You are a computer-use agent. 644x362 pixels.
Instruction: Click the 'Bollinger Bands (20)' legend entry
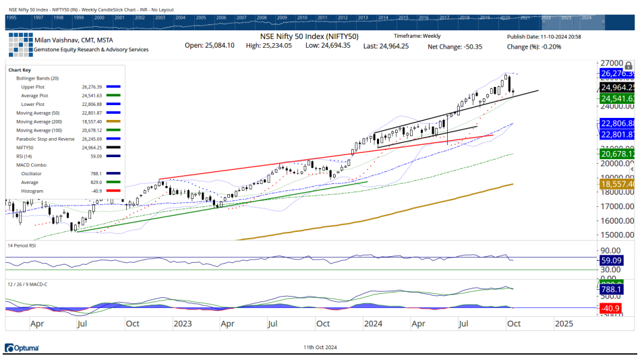coord(38,78)
